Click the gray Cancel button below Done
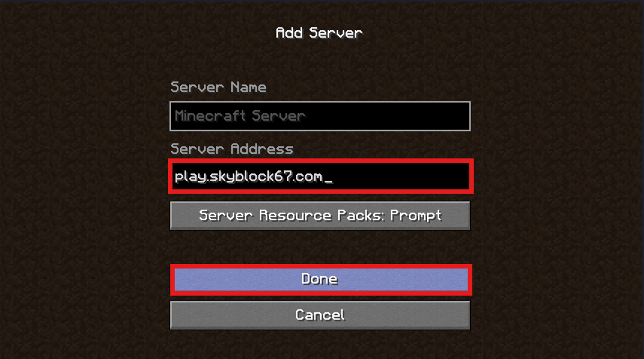644x359 pixels. click(x=320, y=315)
